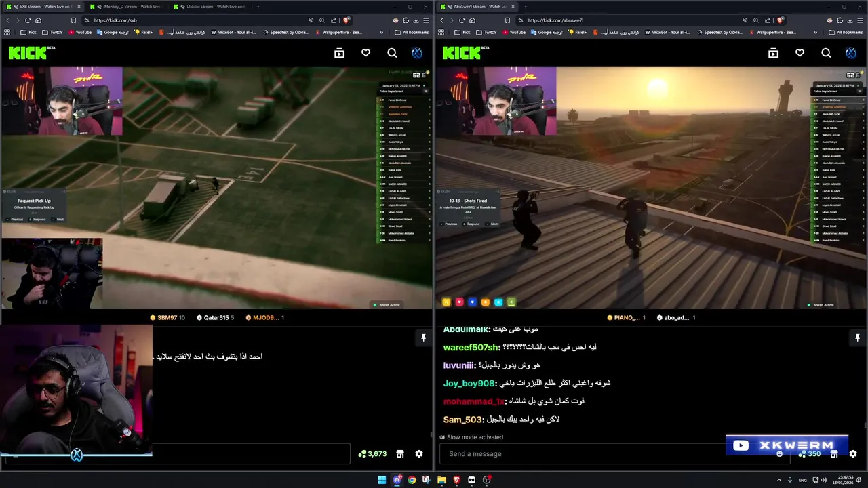
Task: Open Kick search in the right window
Action: pos(826,53)
